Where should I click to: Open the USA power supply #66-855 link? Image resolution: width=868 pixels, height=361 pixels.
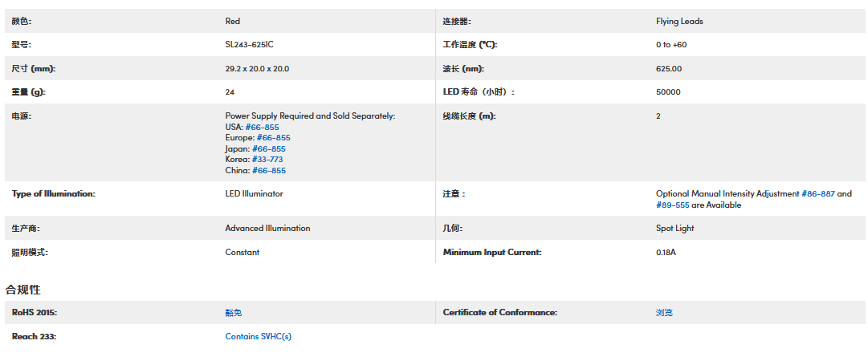[x=262, y=127]
